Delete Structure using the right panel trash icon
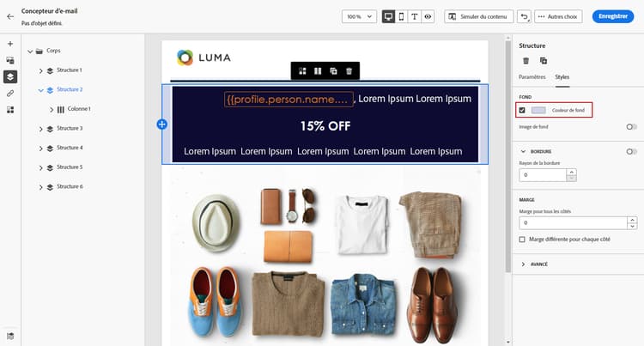This screenshot has width=644, height=346. (x=526, y=61)
